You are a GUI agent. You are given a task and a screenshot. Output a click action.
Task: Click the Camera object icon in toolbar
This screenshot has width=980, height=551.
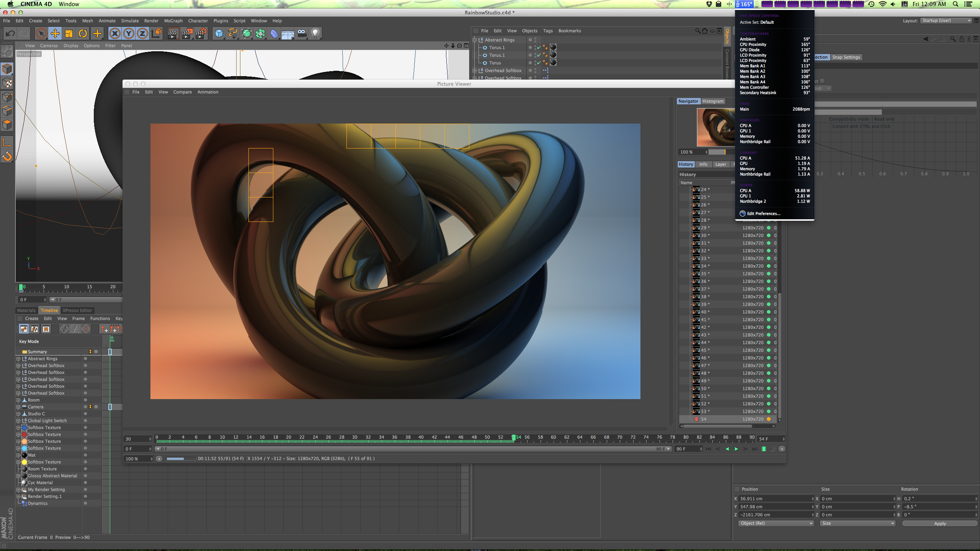click(302, 34)
